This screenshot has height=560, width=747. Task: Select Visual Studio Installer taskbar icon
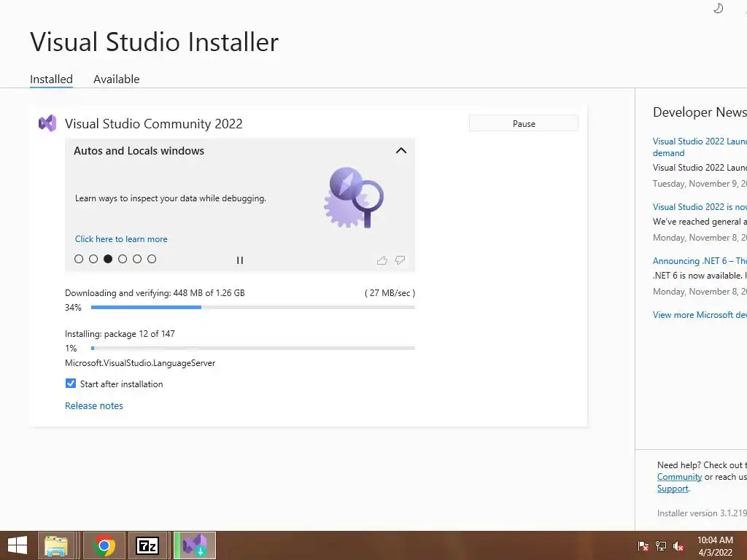[x=194, y=545]
